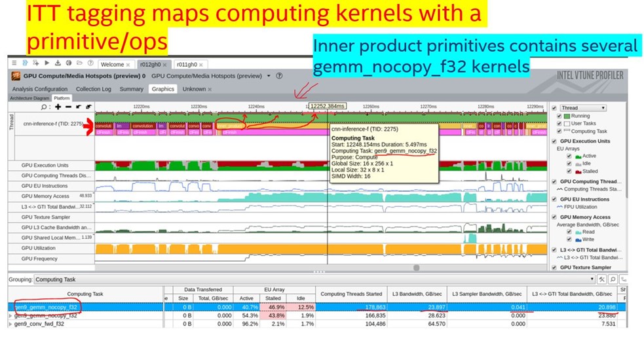Uncheck the Active EU Arrays checkbox
This screenshot has width=644, height=337.
click(x=569, y=156)
